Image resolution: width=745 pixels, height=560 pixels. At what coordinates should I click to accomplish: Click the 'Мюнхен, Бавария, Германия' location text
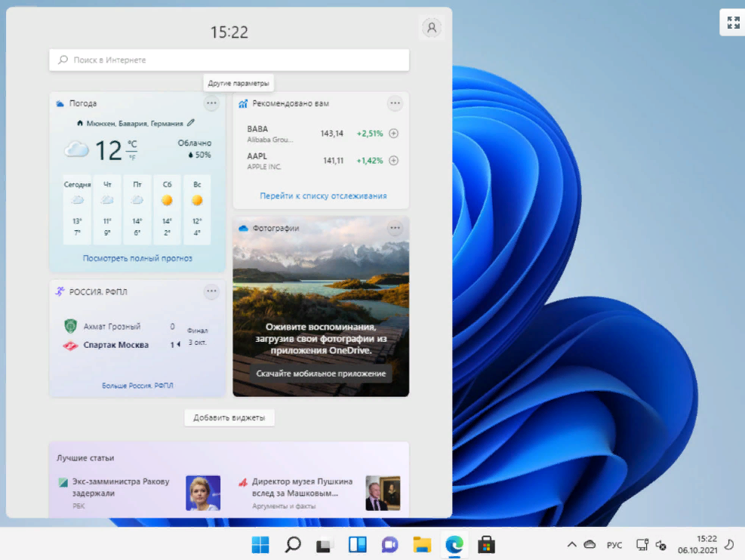point(134,123)
